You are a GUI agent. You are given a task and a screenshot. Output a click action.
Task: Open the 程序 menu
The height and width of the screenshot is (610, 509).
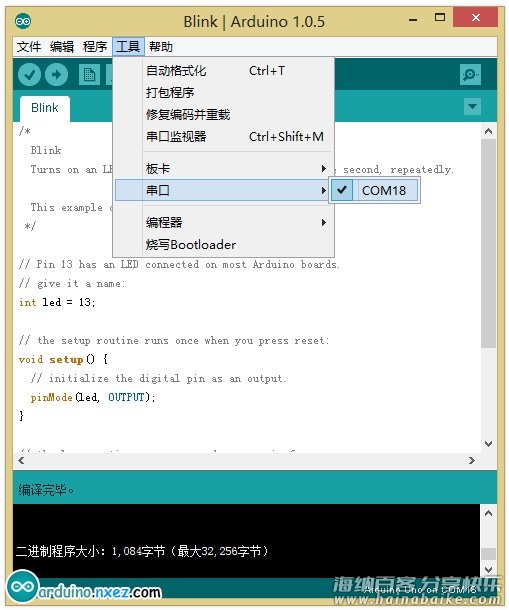[95, 47]
